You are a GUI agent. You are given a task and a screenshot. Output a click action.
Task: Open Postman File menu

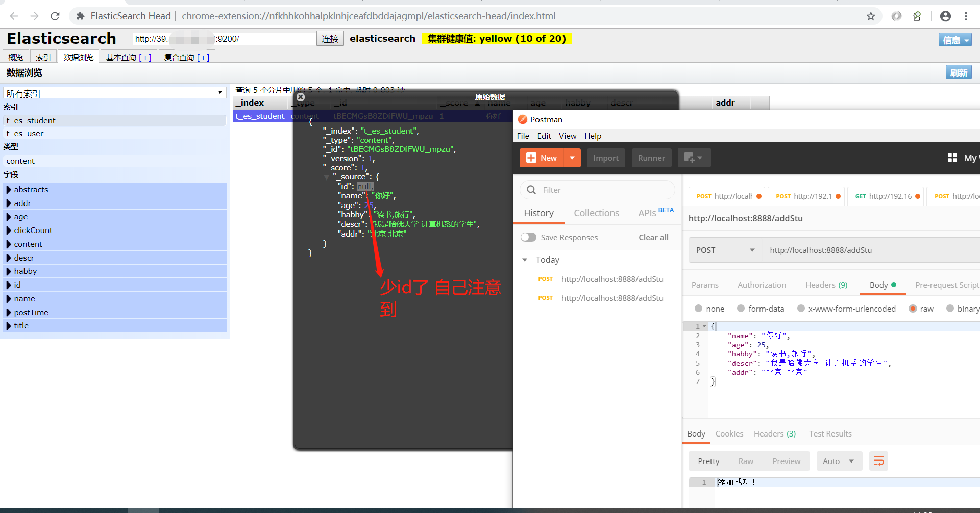[x=523, y=136]
